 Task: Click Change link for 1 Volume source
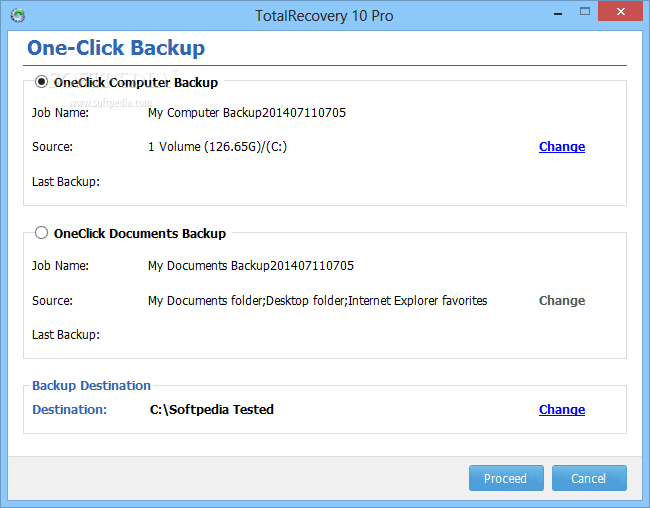[x=562, y=146]
